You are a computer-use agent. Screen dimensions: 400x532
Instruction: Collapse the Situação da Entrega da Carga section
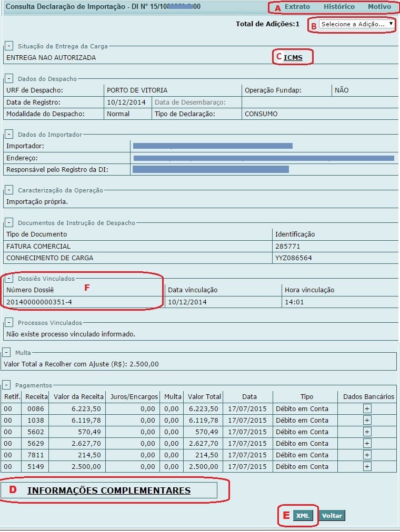[x=9, y=46]
